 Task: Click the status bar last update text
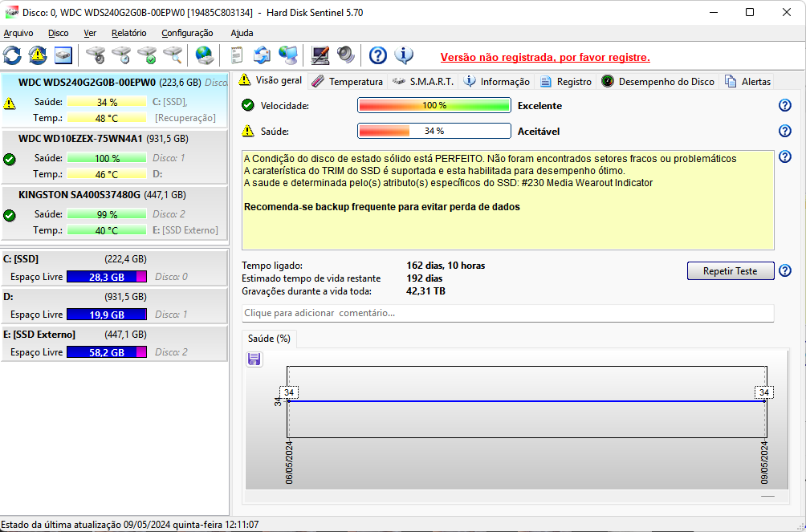[x=130, y=525]
